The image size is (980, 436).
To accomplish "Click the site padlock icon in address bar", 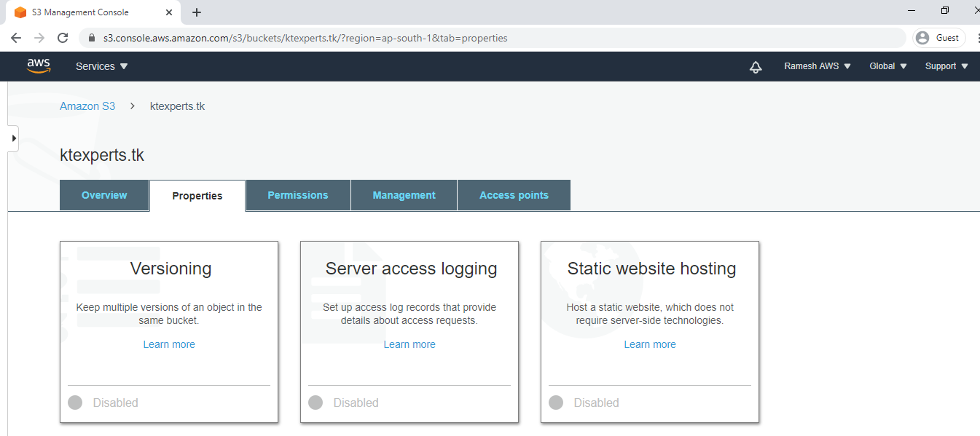I will coord(92,38).
